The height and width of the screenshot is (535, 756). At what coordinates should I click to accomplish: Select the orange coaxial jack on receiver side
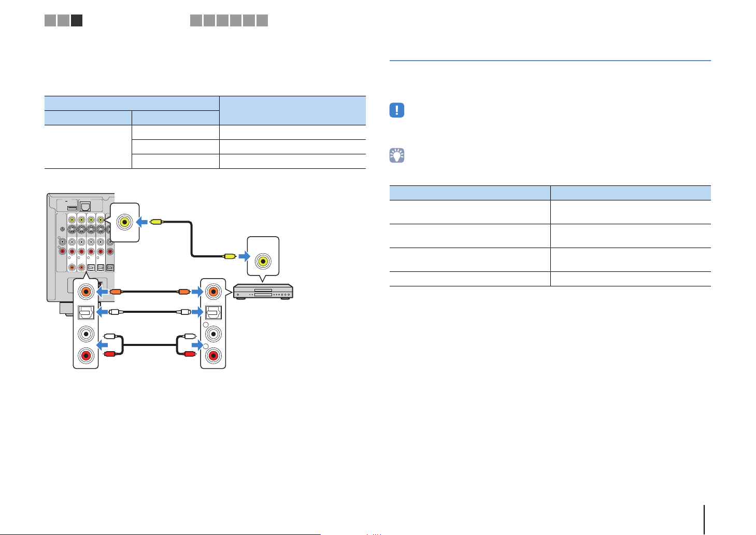pyautogui.click(x=85, y=292)
